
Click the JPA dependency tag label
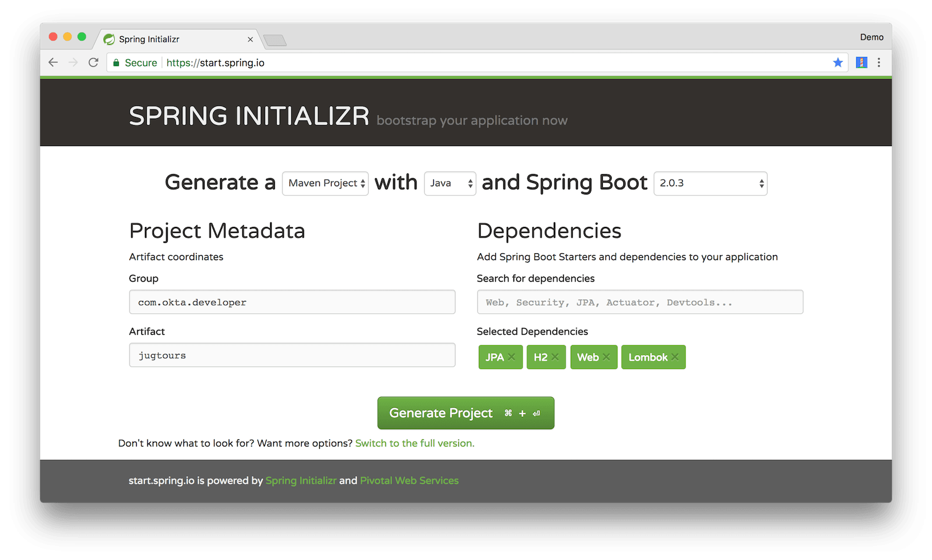(x=495, y=357)
